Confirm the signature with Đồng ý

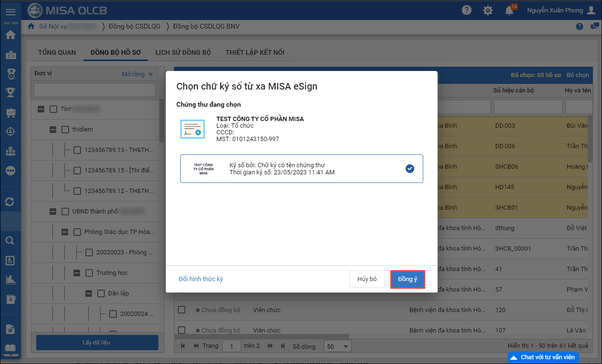408,279
